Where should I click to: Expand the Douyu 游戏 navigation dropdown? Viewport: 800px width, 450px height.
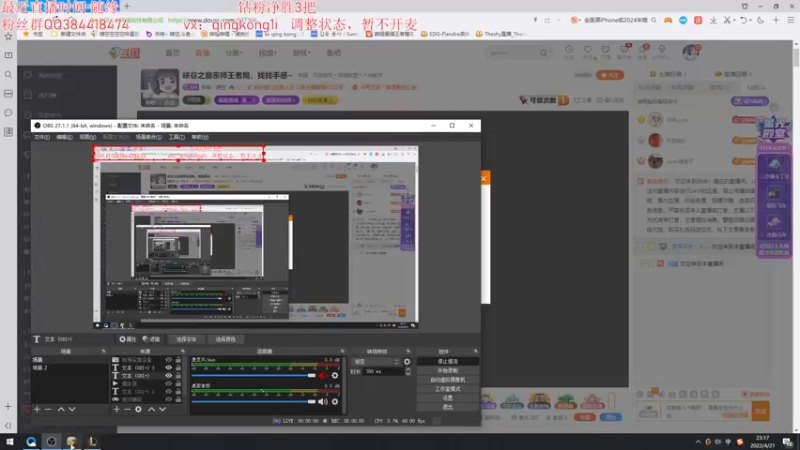[x=301, y=53]
